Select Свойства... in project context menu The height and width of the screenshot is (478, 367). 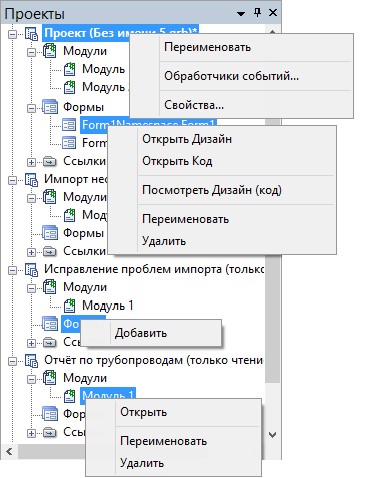(194, 105)
